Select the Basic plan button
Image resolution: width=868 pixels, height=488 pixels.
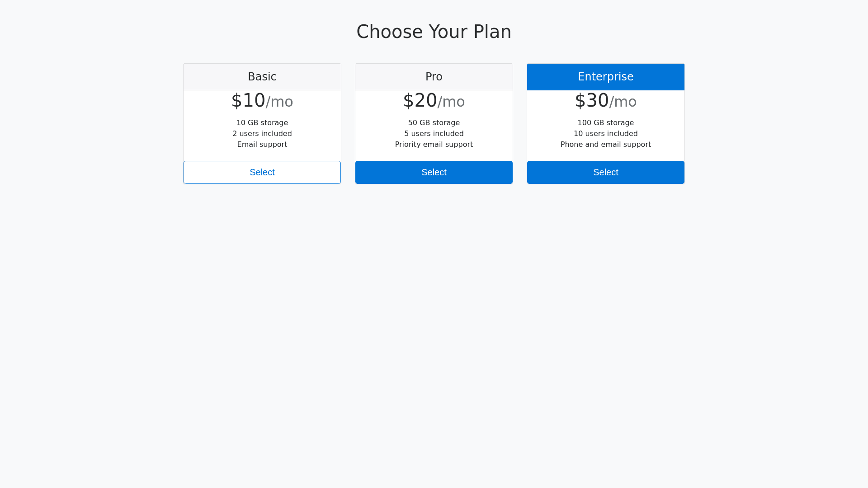click(262, 172)
